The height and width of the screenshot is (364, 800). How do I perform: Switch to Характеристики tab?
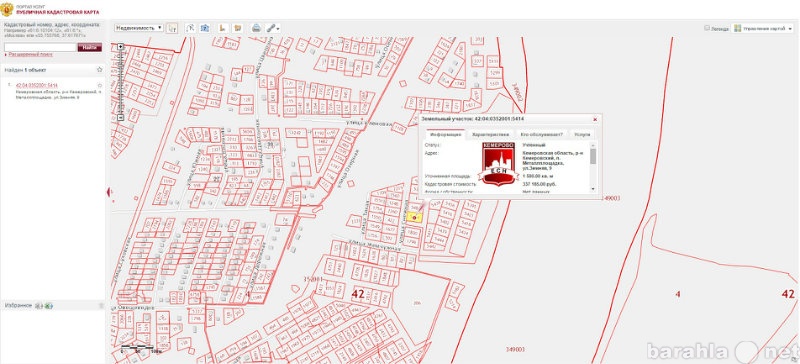pyautogui.click(x=490, y=134)
